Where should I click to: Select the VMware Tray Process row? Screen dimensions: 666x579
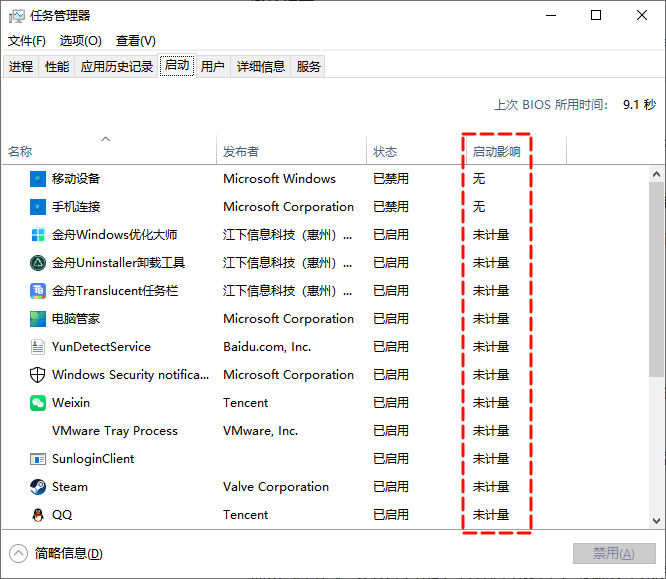[325, 431]
